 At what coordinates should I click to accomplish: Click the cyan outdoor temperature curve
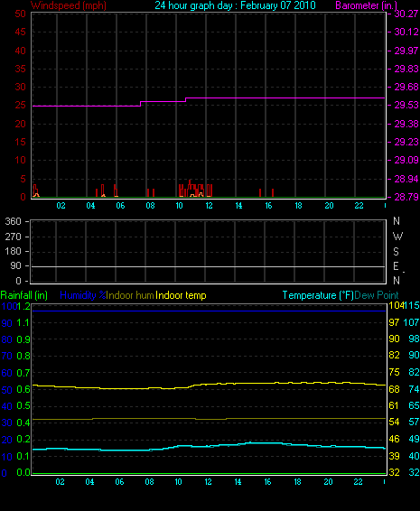tap(209, 447)
